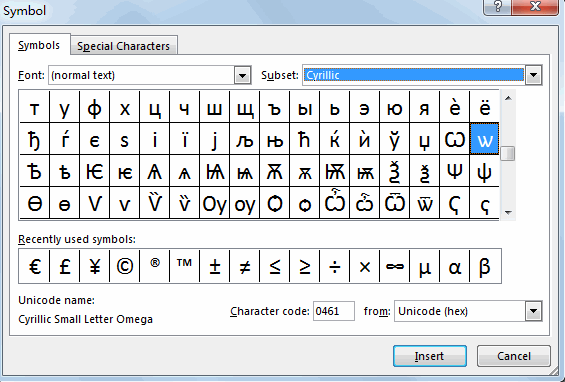
Task: Click the scroll down arrow of symbol grid
Action: [508, 213]
